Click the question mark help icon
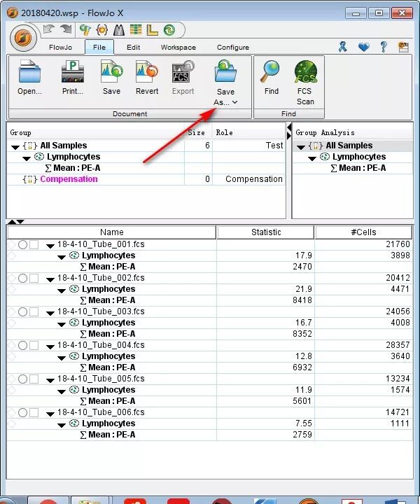420x504 pixels. [x=384, y=47]
